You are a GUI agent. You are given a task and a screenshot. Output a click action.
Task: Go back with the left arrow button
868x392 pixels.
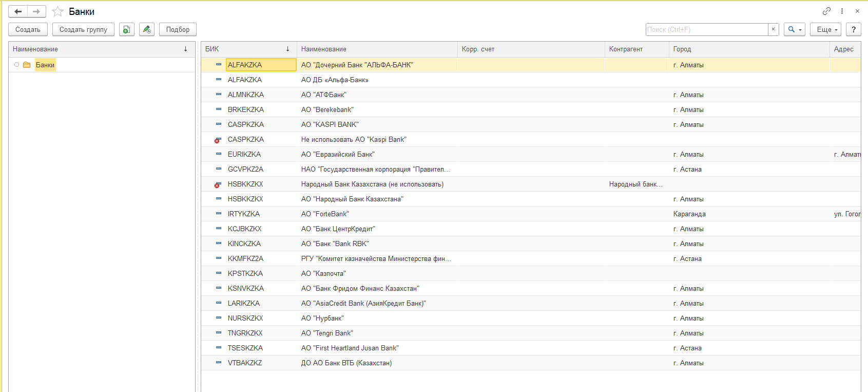(x=18, y=11)
